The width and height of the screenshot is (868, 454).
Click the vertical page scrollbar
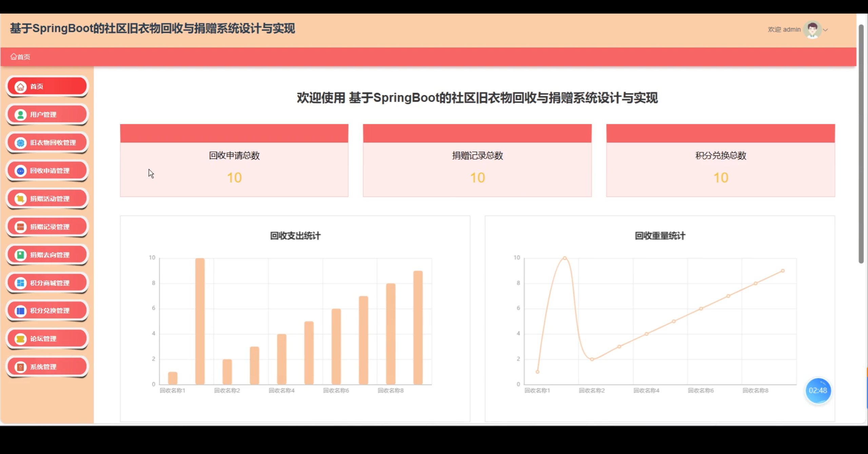pos(861,144)
